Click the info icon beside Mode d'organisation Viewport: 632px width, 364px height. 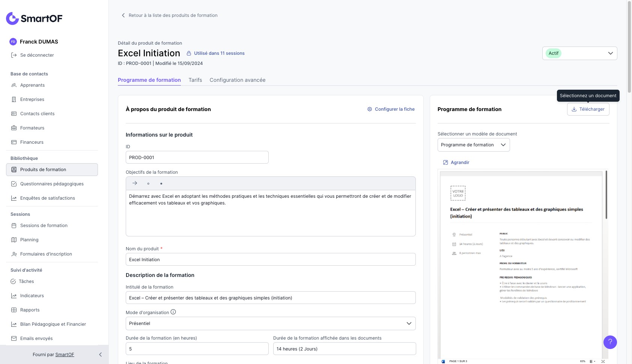pos(173,312)
